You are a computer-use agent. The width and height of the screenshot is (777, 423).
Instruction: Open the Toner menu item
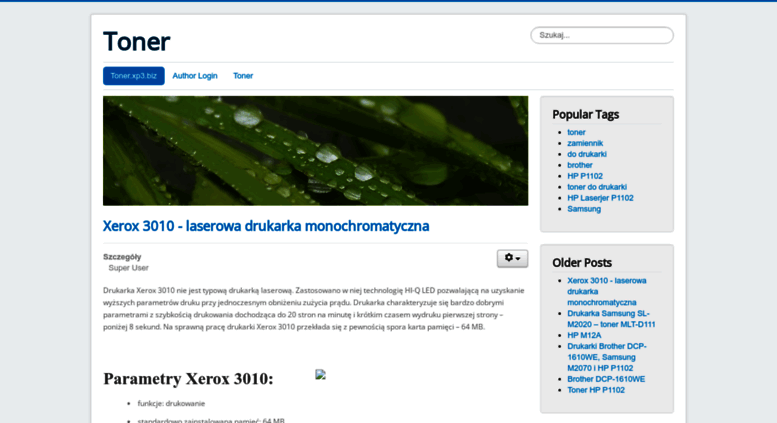point(243,76)
